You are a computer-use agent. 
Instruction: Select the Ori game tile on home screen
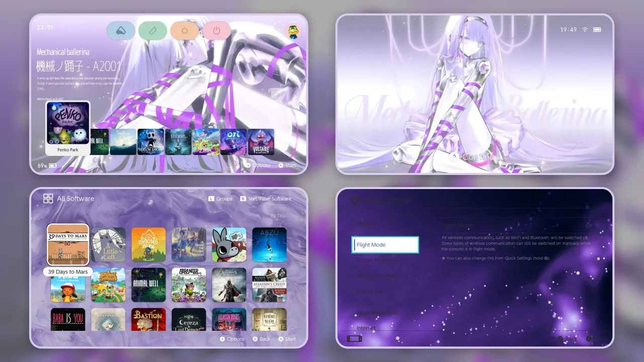233,142
